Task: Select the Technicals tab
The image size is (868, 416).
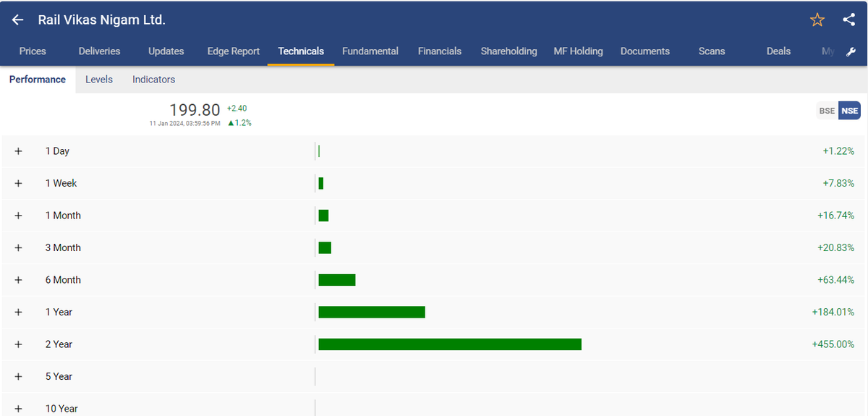Action: coord(301,51)
